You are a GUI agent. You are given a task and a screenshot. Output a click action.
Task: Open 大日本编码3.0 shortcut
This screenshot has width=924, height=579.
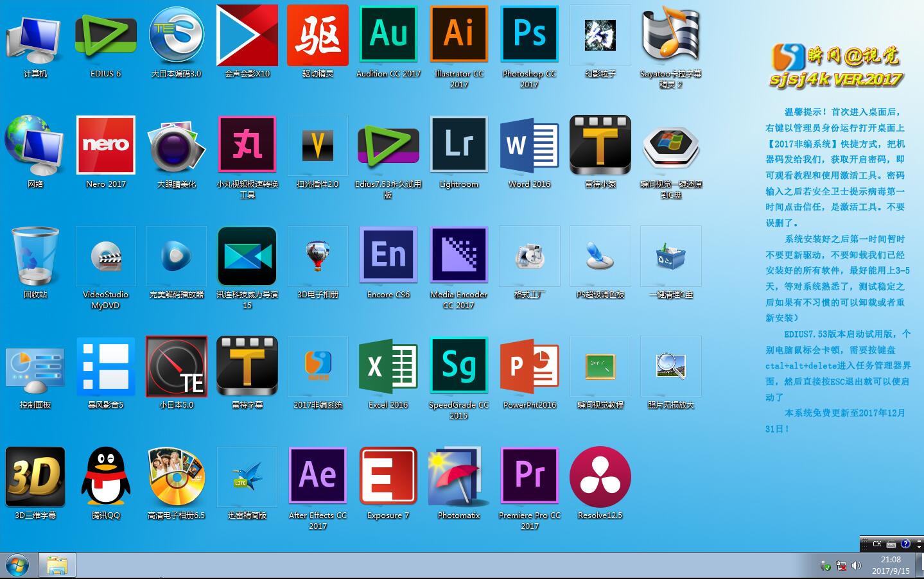(177, 35)
